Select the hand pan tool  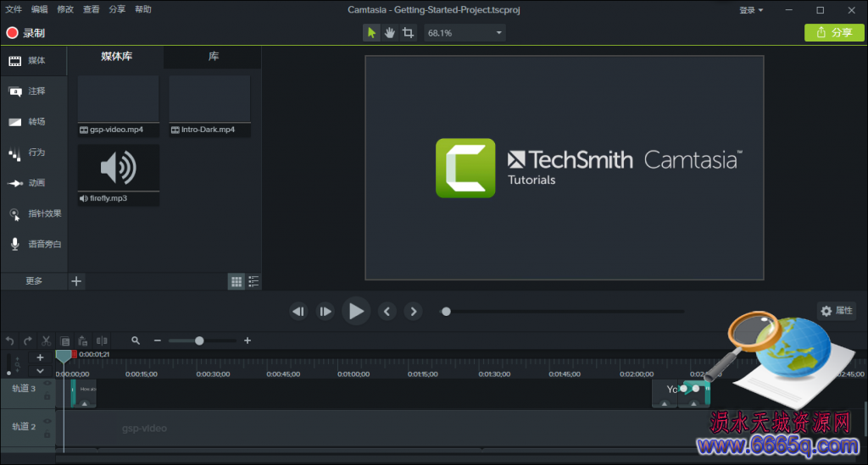click(x=390, y=33)
